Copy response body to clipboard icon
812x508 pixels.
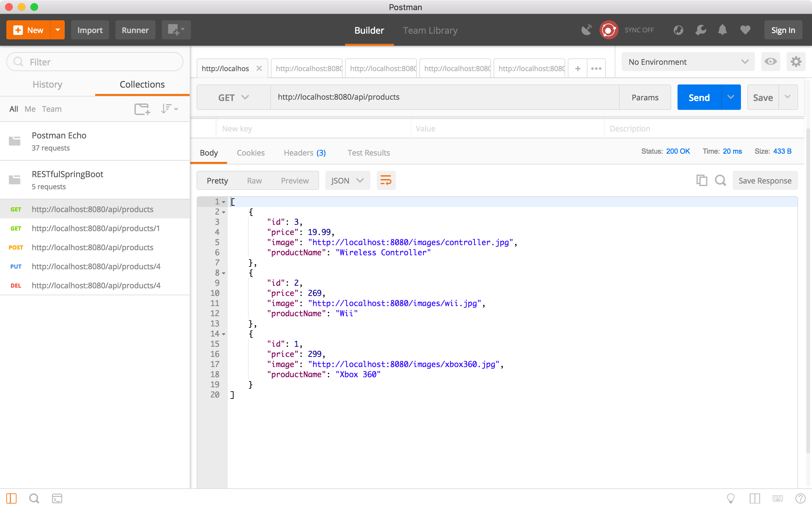[x=702, y=180]
